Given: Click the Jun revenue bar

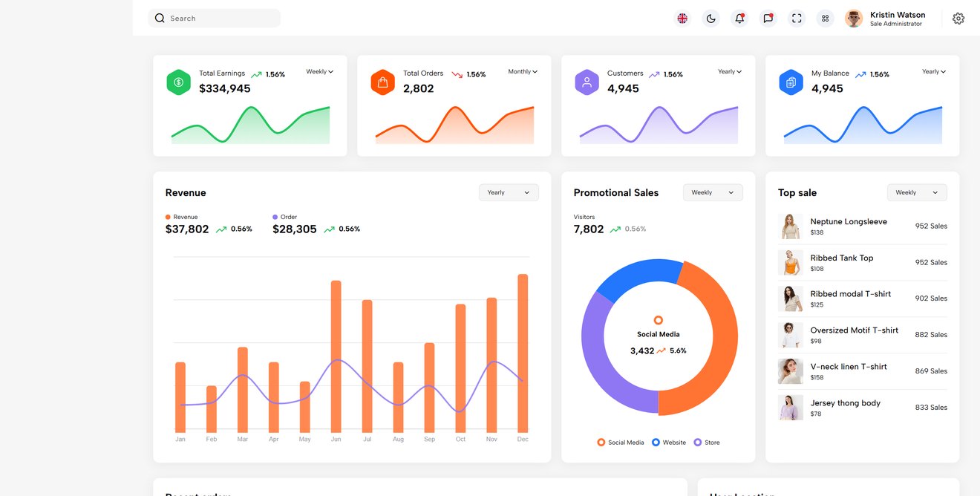Looking at the screenshot, I should [336, 356].
